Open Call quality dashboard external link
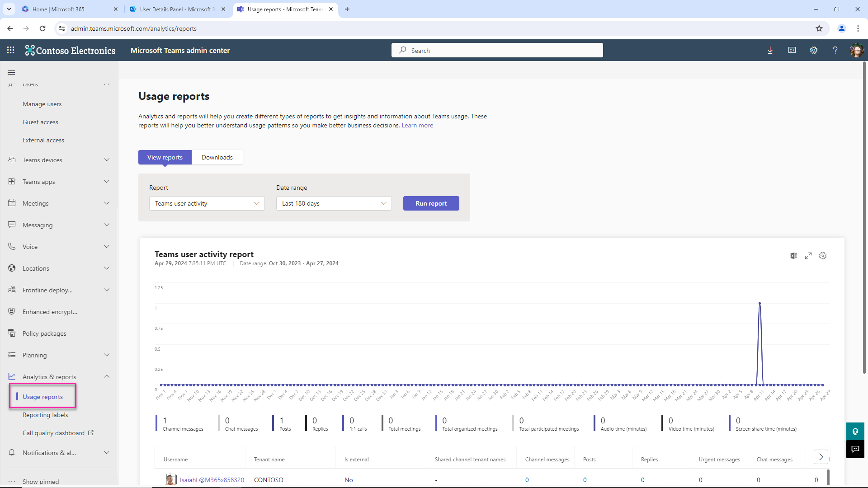 [x=58, y=433]
